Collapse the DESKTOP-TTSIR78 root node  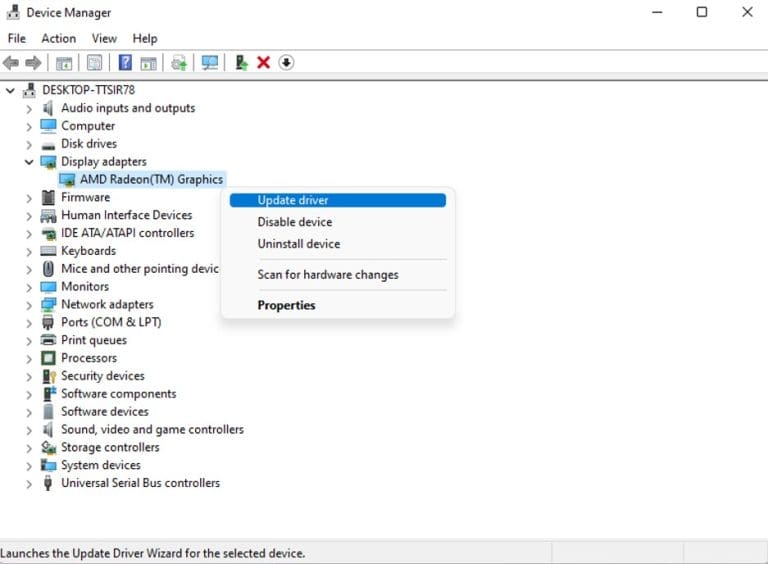click(11, 90)
